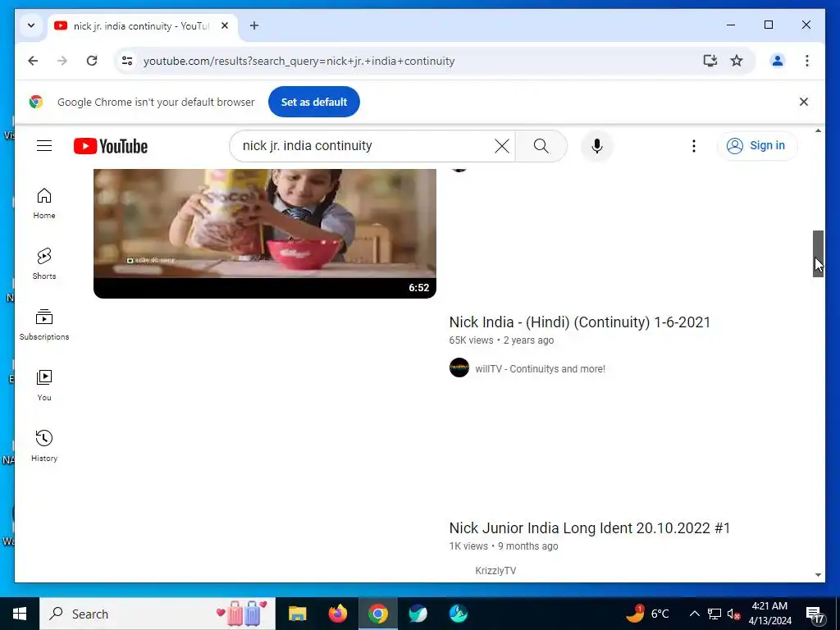Open the network icon in the system tray

pyautogui.click(x=714, y=614)
